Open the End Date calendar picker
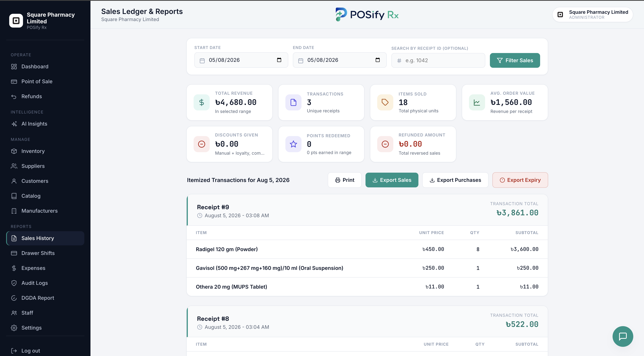 click(x=378, y=60)
